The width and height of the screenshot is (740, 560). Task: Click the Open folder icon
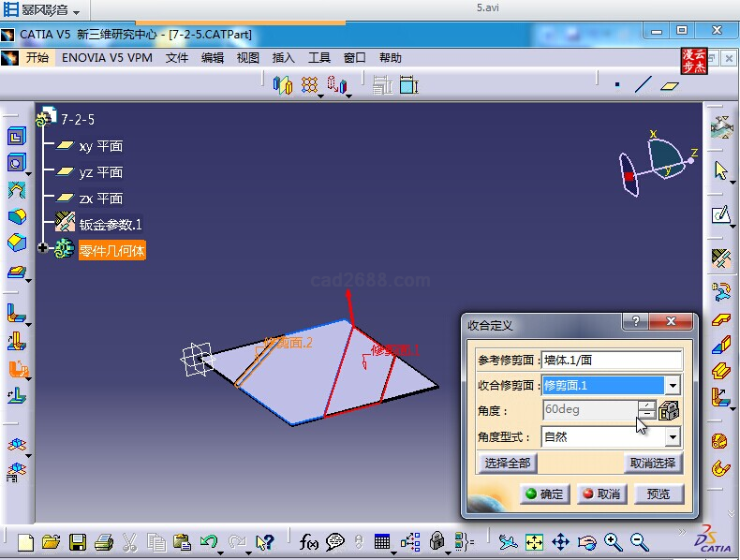52,541
